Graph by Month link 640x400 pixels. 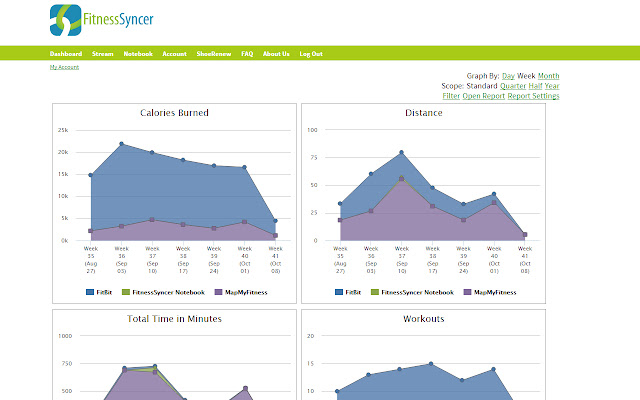[x=548, y=76]
